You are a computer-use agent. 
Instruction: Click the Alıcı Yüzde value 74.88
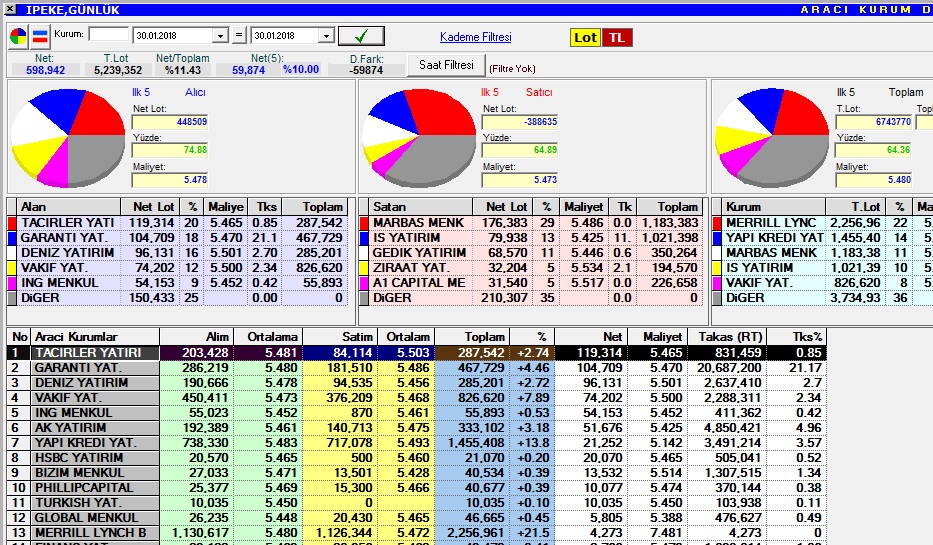tap(170, 150)
